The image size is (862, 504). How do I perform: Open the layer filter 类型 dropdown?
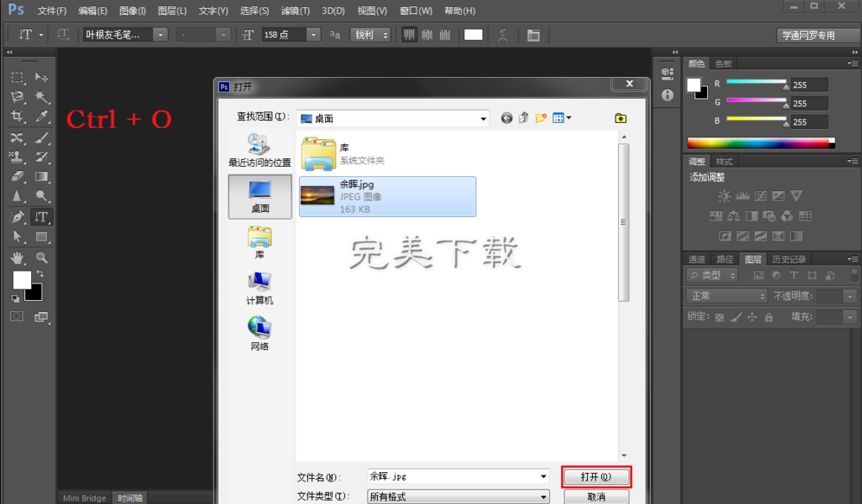712,276
